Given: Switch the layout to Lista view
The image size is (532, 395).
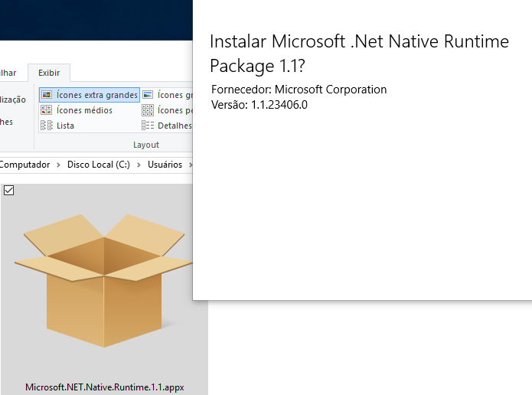Looking at the screenshot, I should [x=57, y=126].
